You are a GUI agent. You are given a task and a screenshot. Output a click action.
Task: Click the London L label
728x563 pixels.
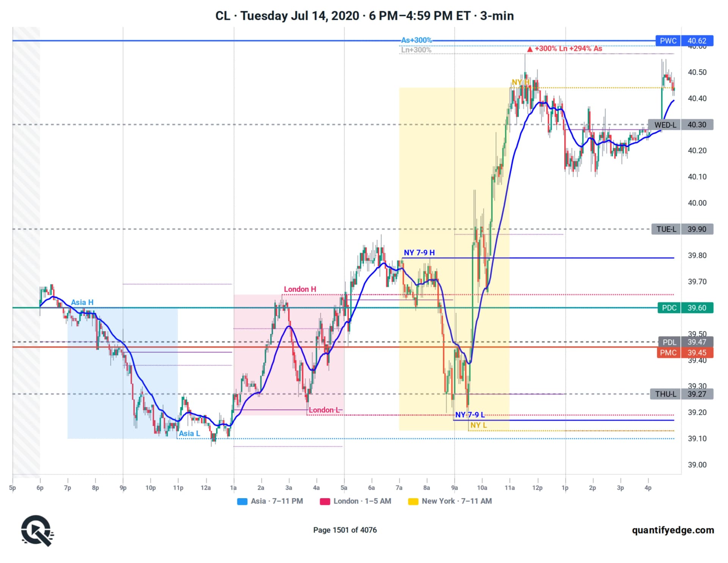click(x=324, y=410)
